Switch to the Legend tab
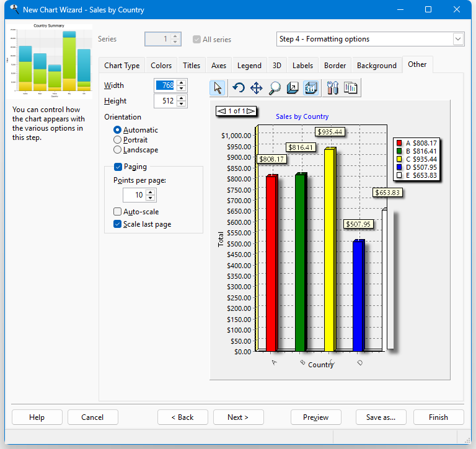This screenshot has width=476, height=449. click(x=249, y=66)
